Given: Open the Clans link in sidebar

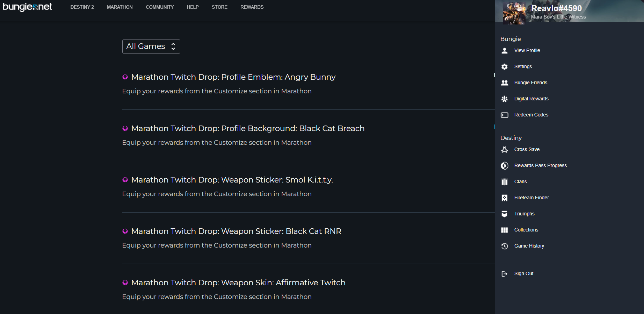Looking at the screenshot, I should tap(520, 181).
